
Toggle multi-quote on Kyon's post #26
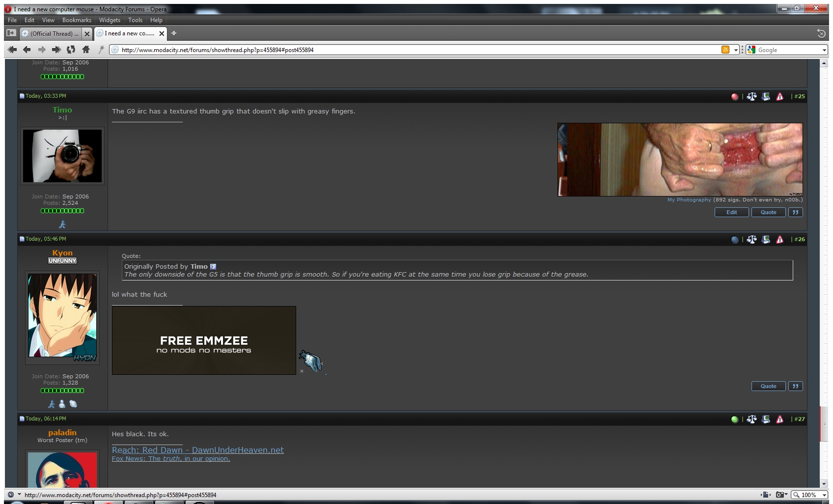pyautogui.click(x=795, y=386)
